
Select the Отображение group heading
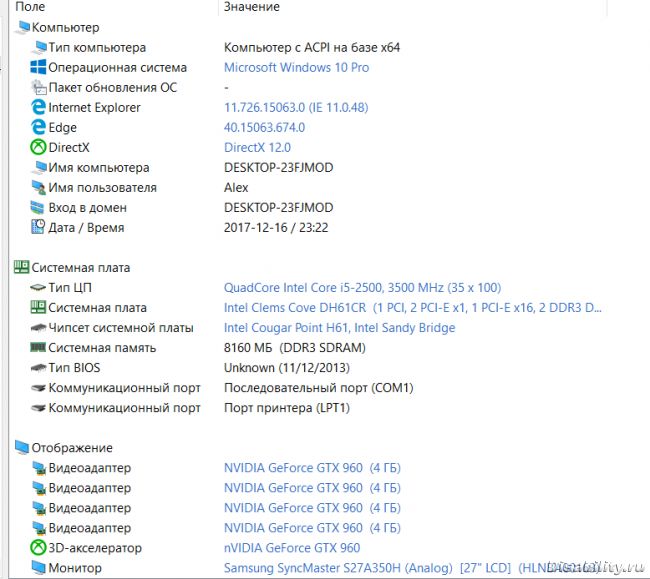[x=72, y=448]
